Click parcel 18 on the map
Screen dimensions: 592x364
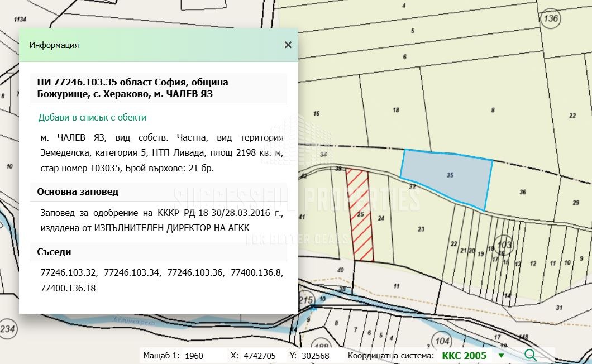click(x=396, y=110)
